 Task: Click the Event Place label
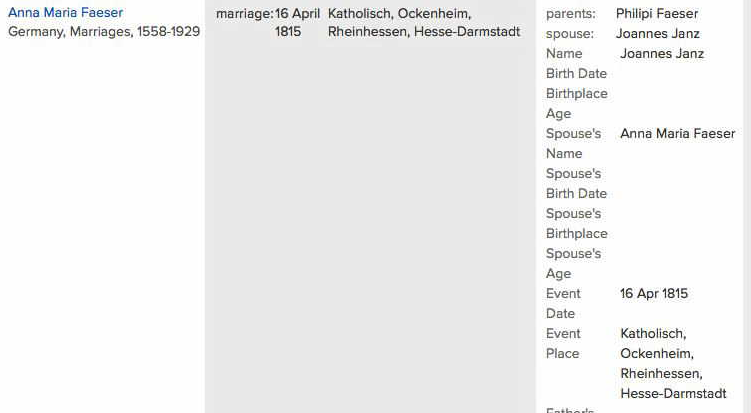(x=563, y=343)
